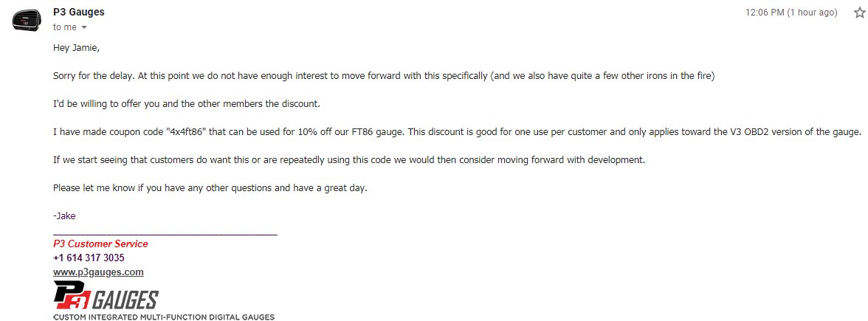Click the "Custom Integrated Multi-Function Digital Gauges" tagline

coord(164,317)
